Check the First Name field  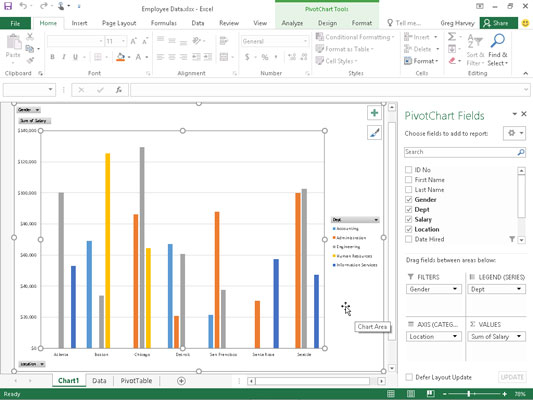point(409,179)
